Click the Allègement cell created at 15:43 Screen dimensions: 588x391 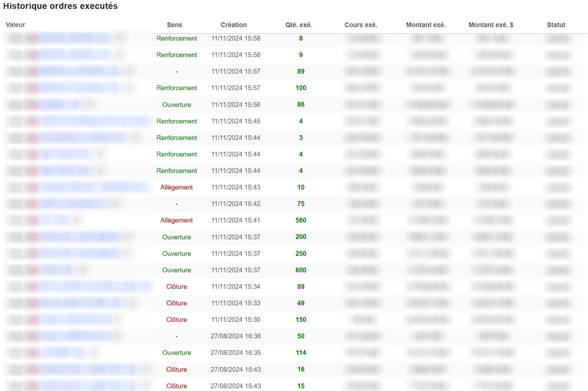point(176,187)
